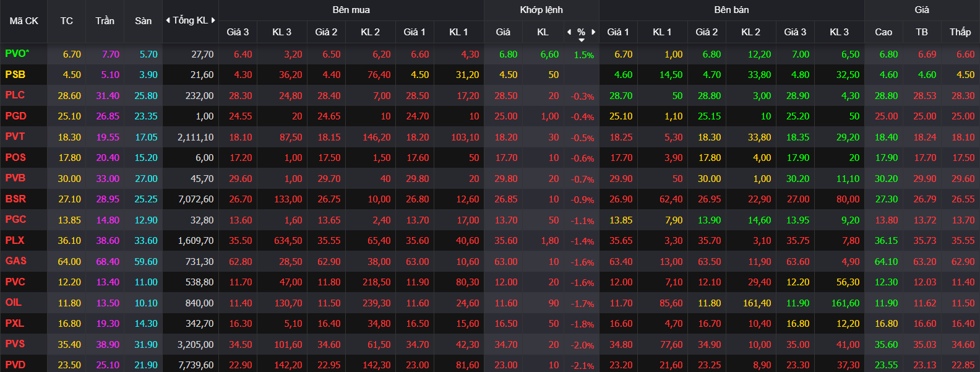Viewport: 980px width, 372px height.
Task: Click the Trần column header
Action: click(x=105, y=21)
